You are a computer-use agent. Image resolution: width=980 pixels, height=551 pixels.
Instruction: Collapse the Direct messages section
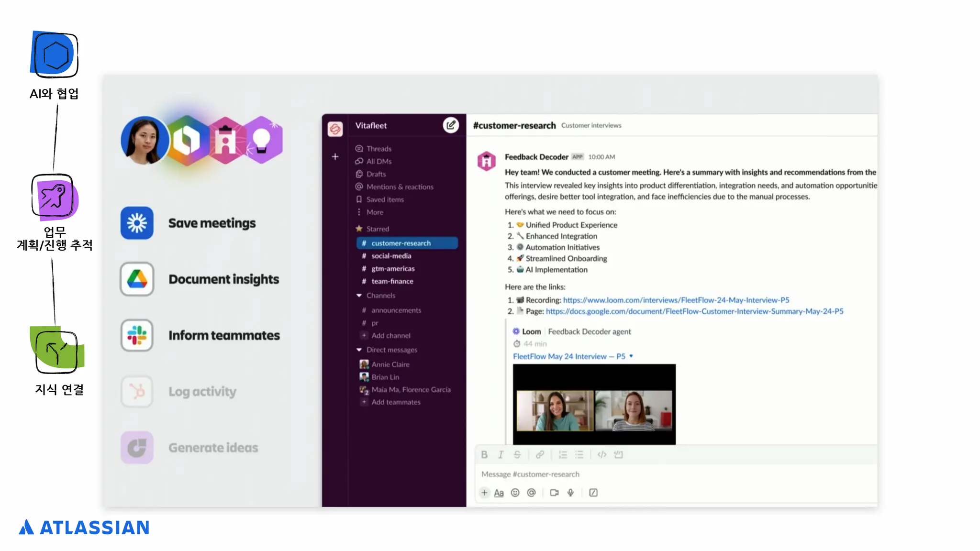coord(359,350)
